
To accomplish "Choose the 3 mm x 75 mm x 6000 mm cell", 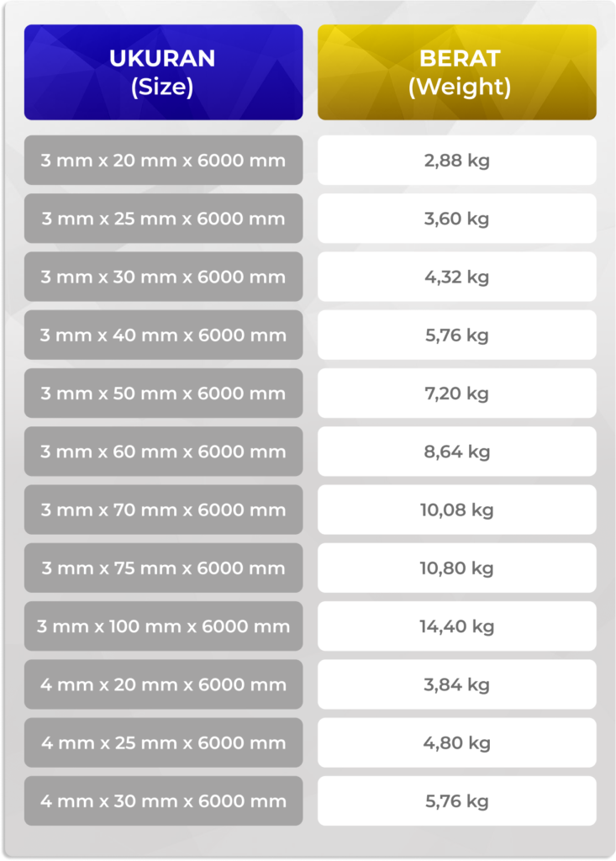I will click(163, 568).
